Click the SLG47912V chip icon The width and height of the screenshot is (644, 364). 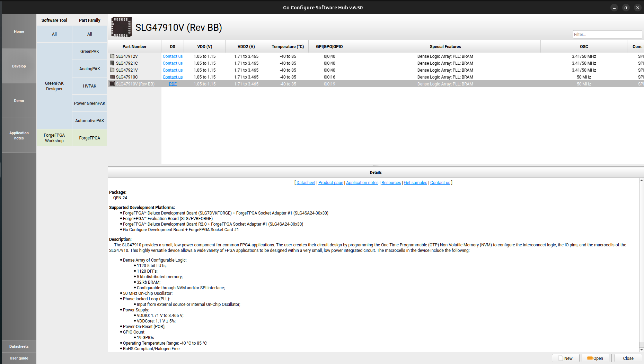[x=112, y=56]
